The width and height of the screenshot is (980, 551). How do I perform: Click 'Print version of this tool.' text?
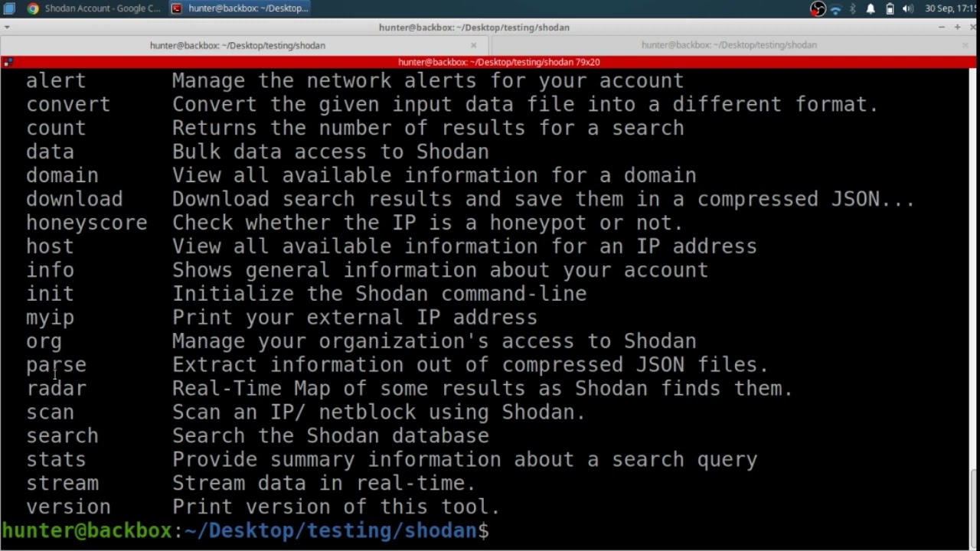click(x=336, y=507)
